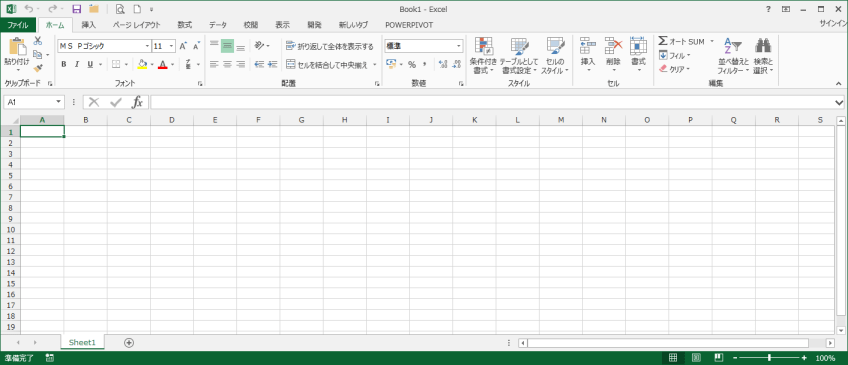Click the fill color yellow bucket swatch
Image resolution: width=848 pixels, height=365 pixels.
click(x=142, y=64)
